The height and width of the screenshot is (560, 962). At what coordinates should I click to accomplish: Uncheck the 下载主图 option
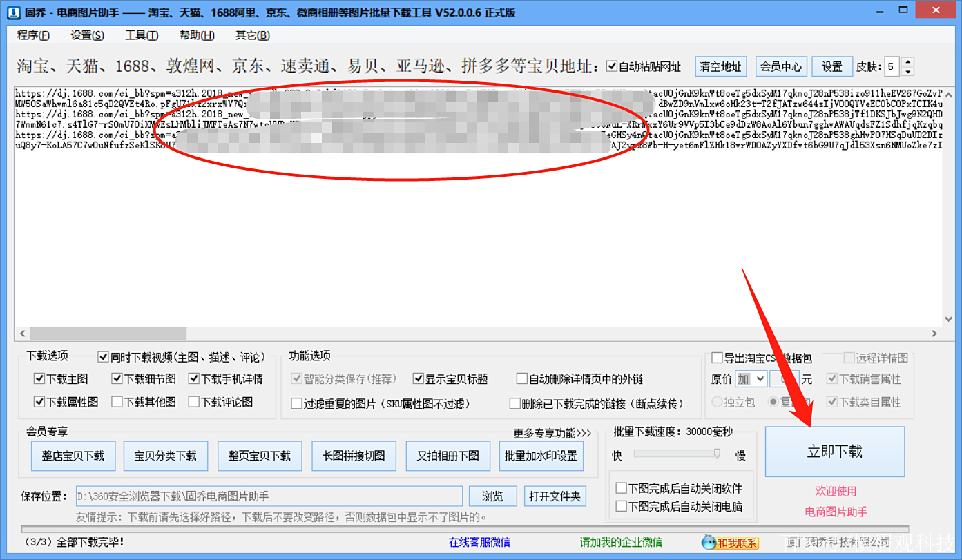point(39,379)
